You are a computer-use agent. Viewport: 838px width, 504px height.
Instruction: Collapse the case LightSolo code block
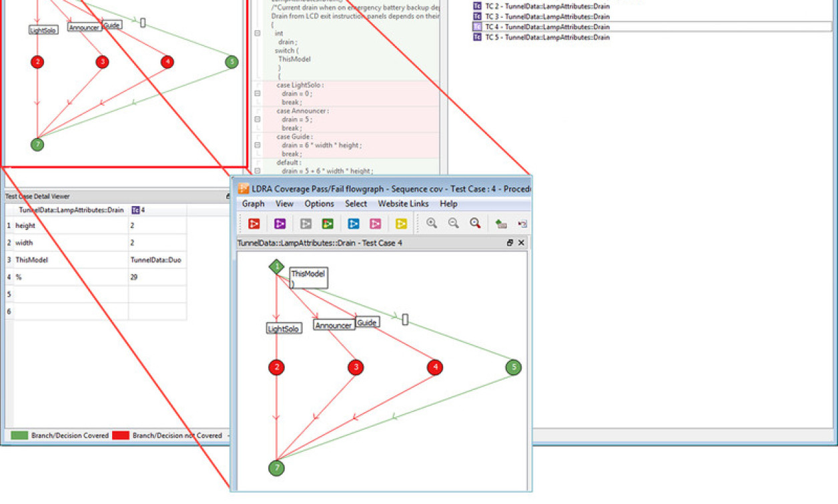pos(258,93)
